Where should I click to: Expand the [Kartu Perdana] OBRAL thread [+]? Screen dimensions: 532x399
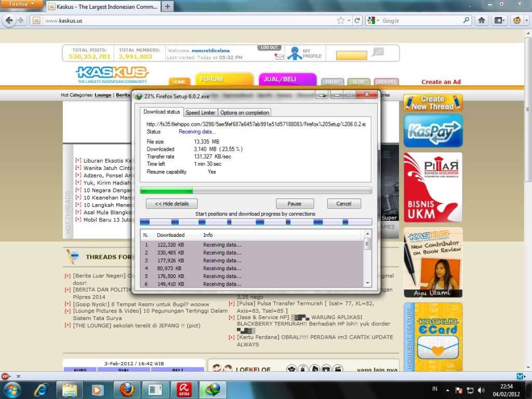click(x=232, y=337)
